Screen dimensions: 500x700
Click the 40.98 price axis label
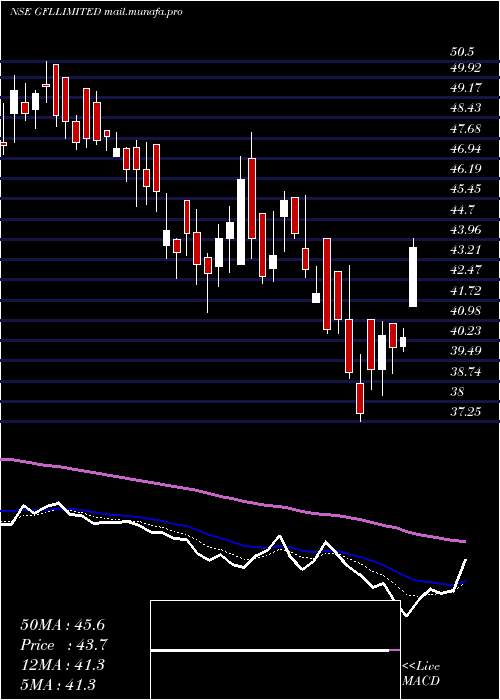pyautogui.click(x=466, y=311)
